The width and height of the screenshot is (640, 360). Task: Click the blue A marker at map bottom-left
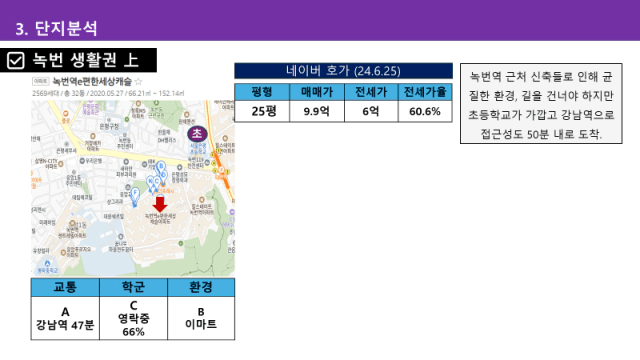(x=47, y=264)
